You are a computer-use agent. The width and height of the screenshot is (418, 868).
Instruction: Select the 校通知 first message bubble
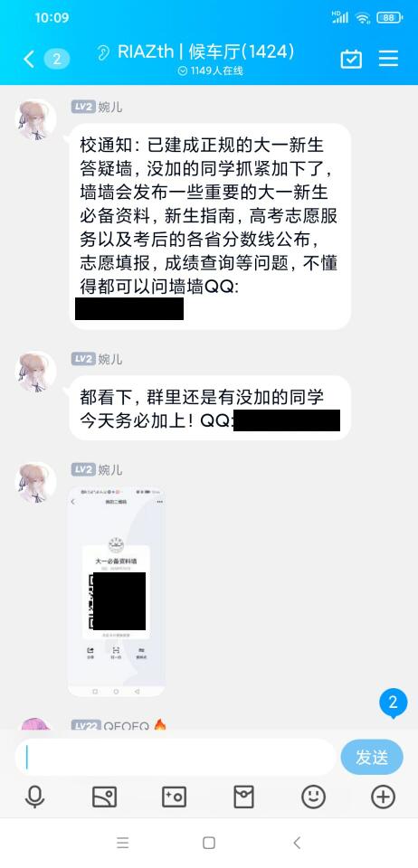[x=210, y=226]
